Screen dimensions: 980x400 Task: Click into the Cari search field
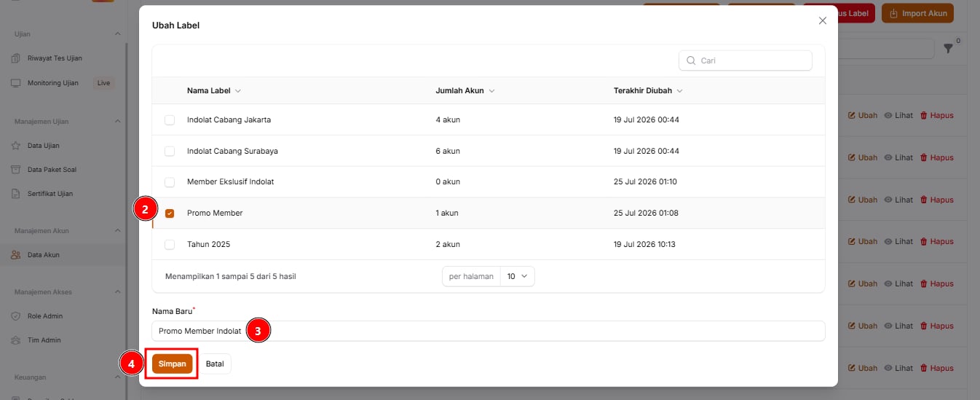point(746,60)
